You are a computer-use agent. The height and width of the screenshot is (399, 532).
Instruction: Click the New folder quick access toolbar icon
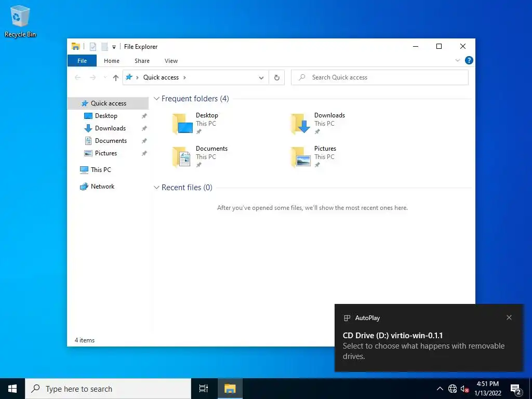point(104,46)
